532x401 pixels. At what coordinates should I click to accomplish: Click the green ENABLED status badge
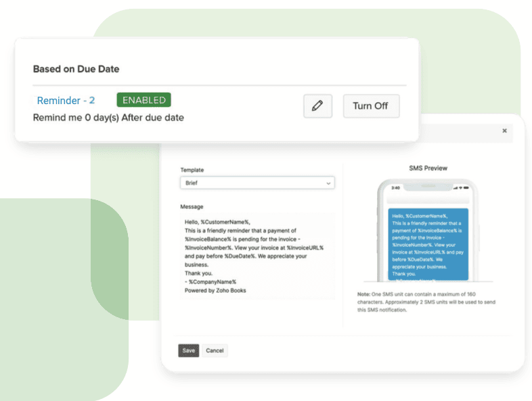(143, 100)
